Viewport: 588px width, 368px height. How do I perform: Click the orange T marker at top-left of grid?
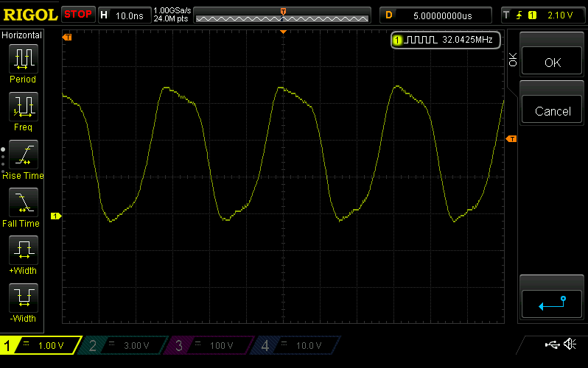(x=67, y=37)
